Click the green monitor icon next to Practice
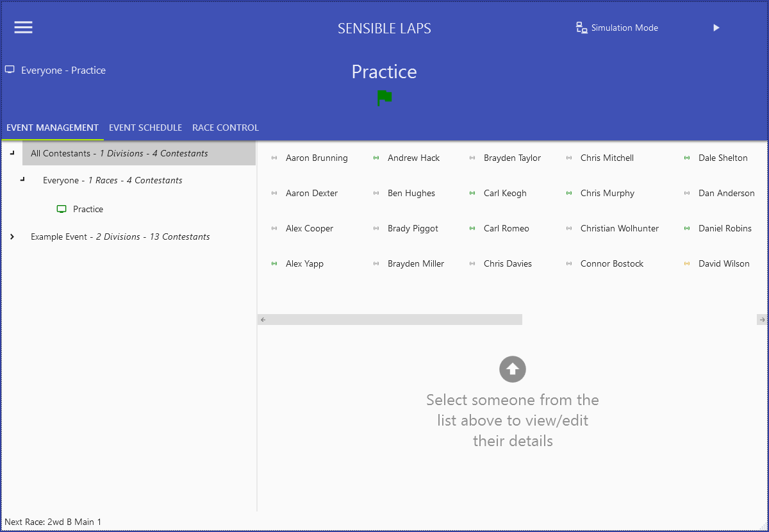 [x=62, y=209]
